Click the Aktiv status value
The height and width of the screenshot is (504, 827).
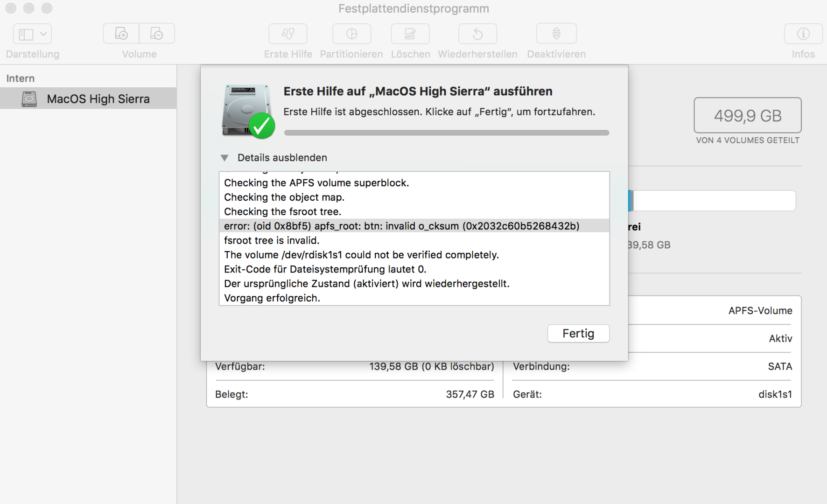(780, 339)
